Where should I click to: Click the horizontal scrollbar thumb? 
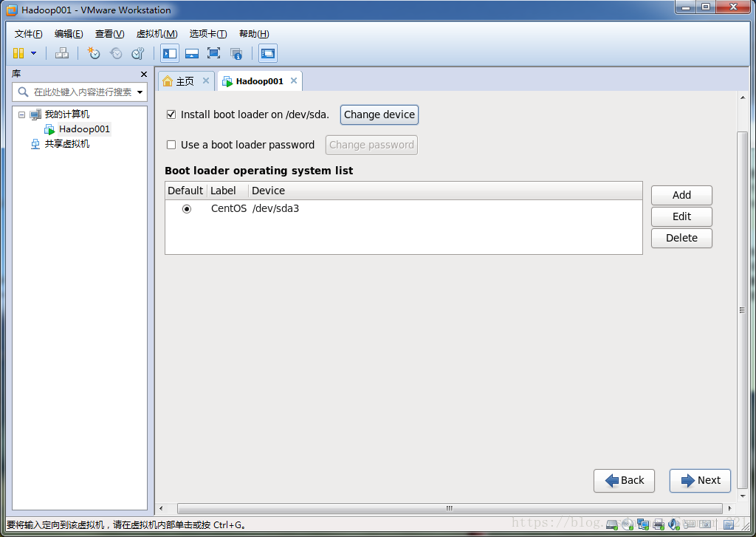point(450,508)
